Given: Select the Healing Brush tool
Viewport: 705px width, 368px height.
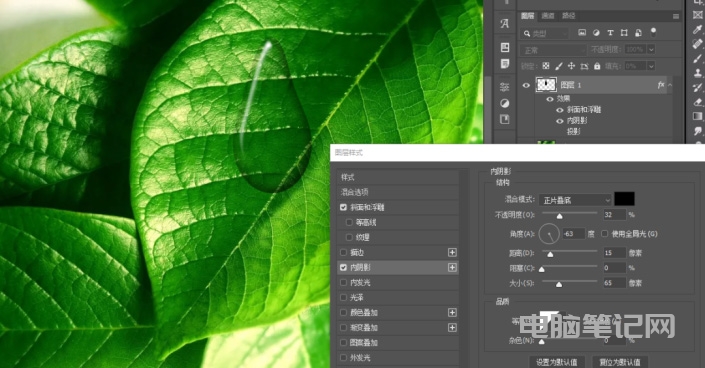Looking at the screenshot, I should tap(698, 44).
